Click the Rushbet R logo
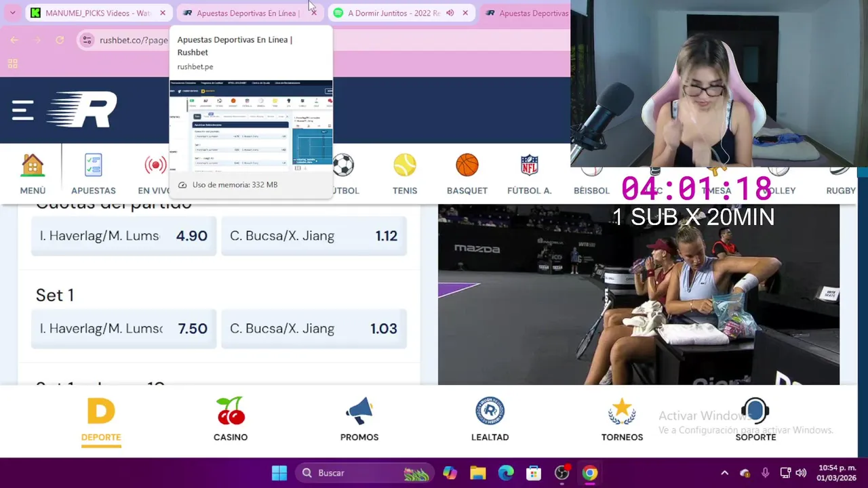The height and width of the screenshot is (488, 868). pyautogui.click(x=81, y=110)
